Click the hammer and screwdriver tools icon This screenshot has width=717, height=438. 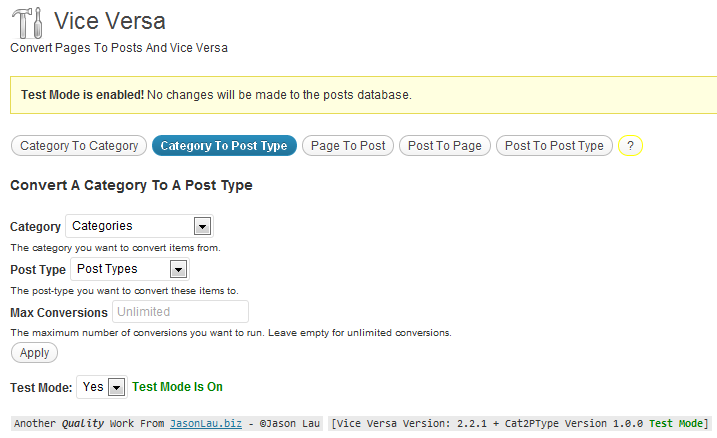pos(27,22)
